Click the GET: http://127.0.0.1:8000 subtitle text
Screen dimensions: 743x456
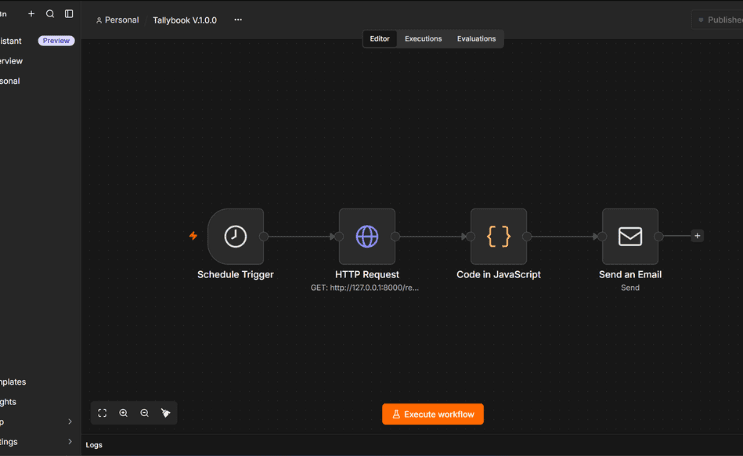click(364, 288)
